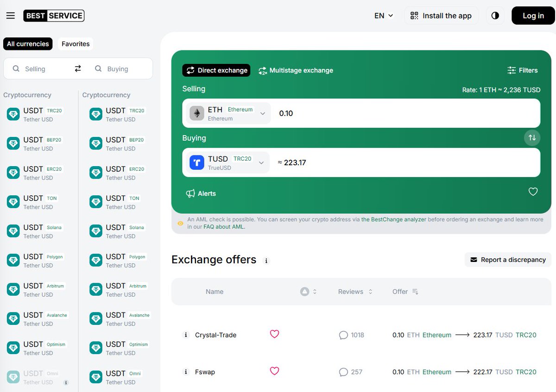Open Fswap 257 reviews
The width and height of the screenshot is (556, 392).
(351, 372)
